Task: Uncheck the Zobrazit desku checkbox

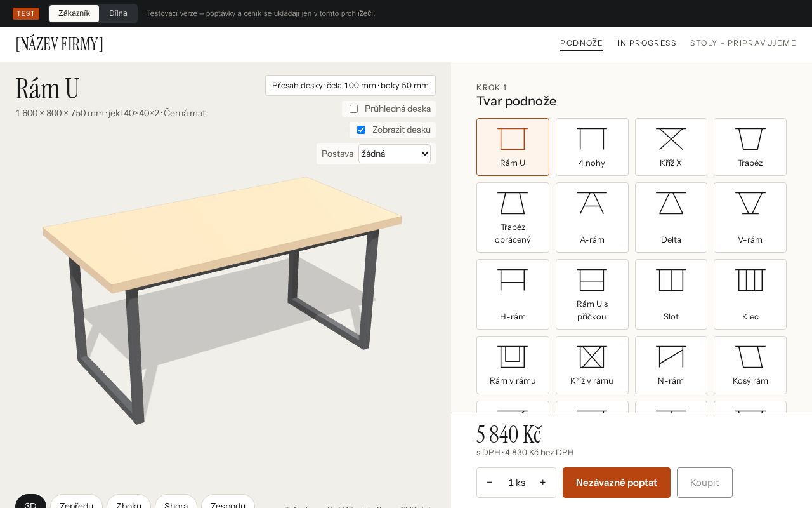Action: 361,130
